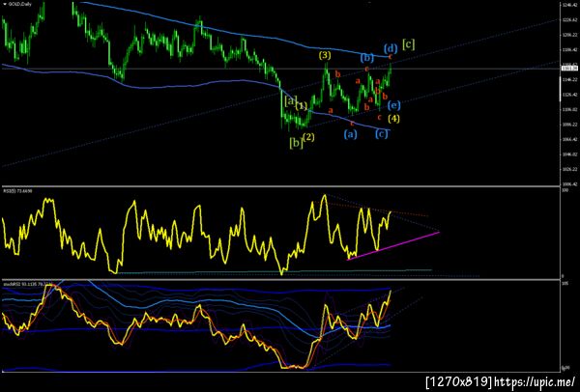Select the blue (e) wave label

point(394,105)
